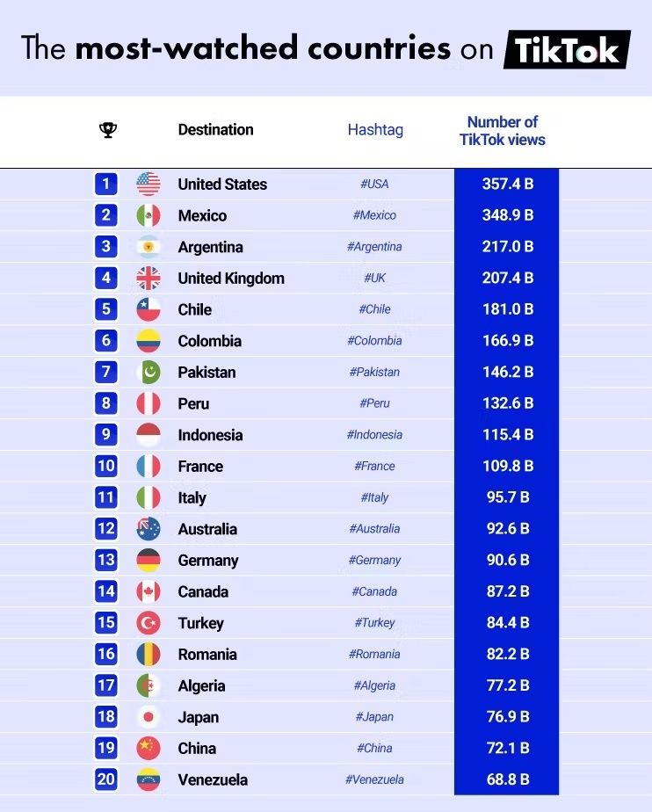Click the Australia flag icon
652x812 pixels.
coord(149,529)
